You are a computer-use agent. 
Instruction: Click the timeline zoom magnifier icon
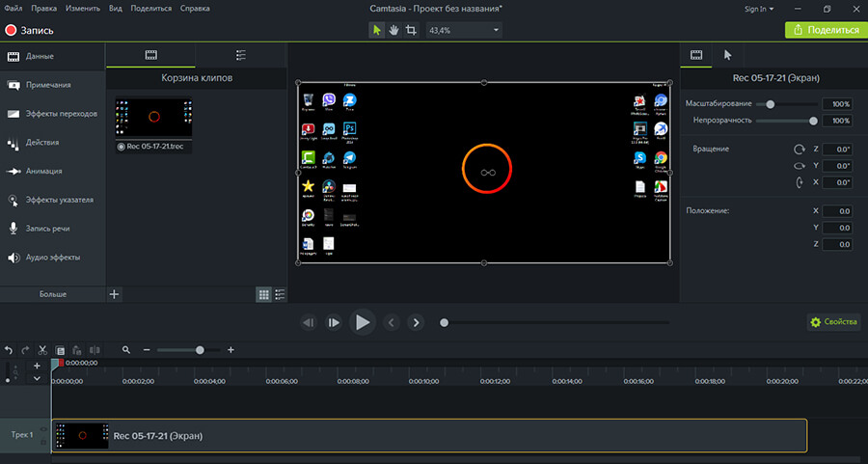(x=126, y=350)
